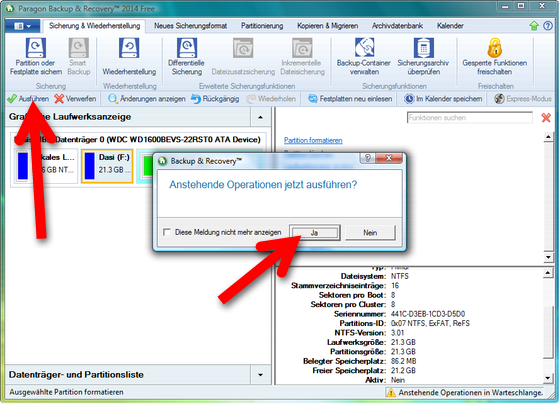The image size is (560, 404).
Task: Click Anstehende Operationen in Warteschlange status
Action: tap(471, 393)
